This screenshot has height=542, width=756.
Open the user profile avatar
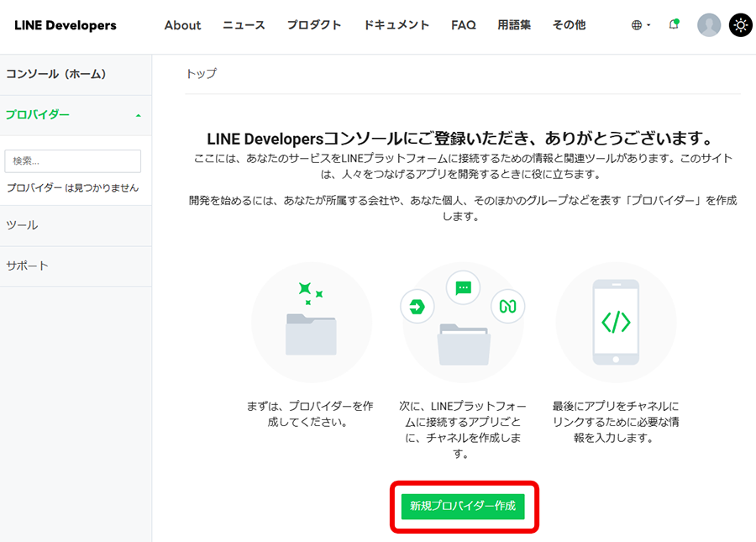click(709, 25)
